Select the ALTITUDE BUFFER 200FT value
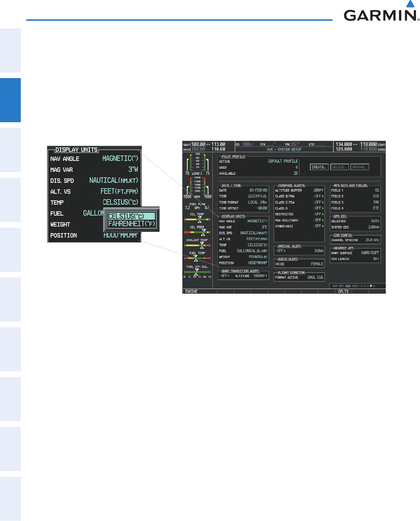This screenshot has width=420, height=521. point(318,190)
